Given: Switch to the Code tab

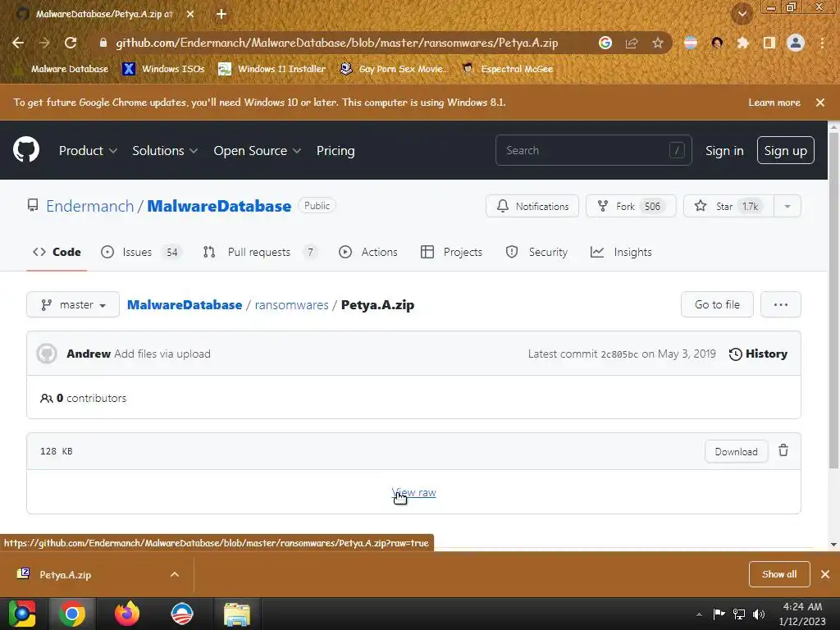Looking at the screenshot, I should (57, 253).
